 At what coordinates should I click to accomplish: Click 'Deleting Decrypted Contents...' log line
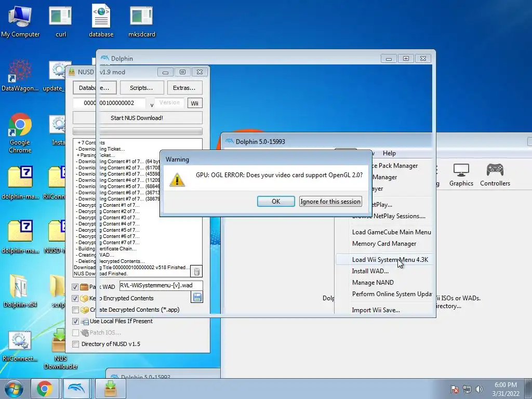tap(111, 261)
